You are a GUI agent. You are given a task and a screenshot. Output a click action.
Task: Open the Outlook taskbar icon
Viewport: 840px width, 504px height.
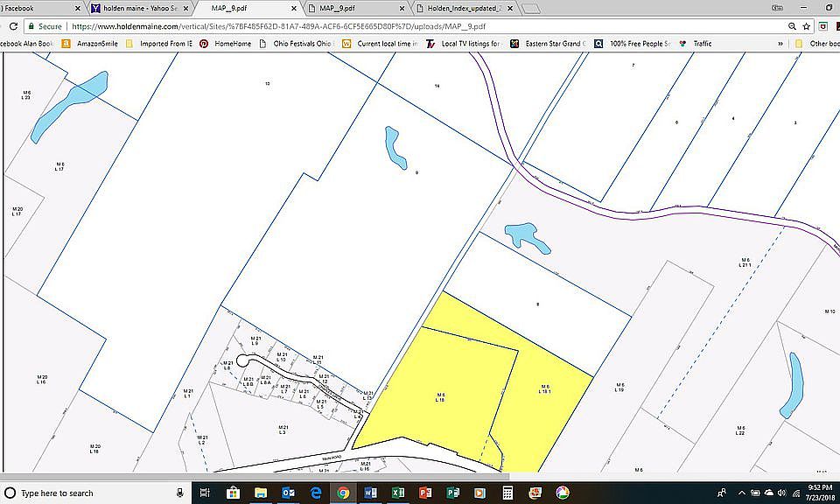(x=288, y=493)
